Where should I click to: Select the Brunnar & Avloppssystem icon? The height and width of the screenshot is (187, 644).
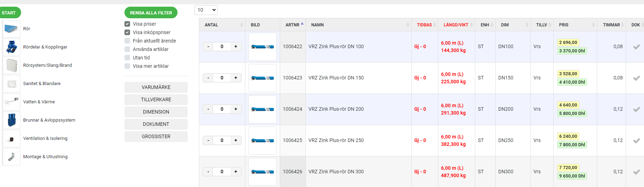[x=12, y=120]
